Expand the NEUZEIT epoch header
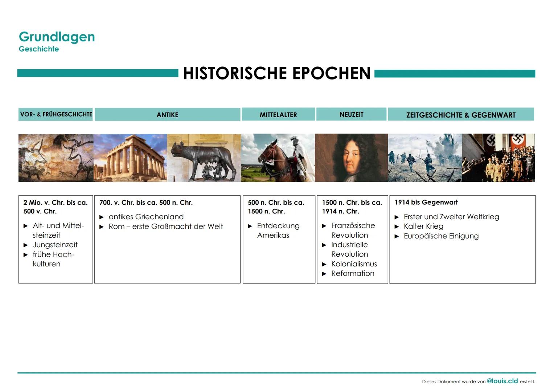The image size is (554, 392). click(352, 114)
